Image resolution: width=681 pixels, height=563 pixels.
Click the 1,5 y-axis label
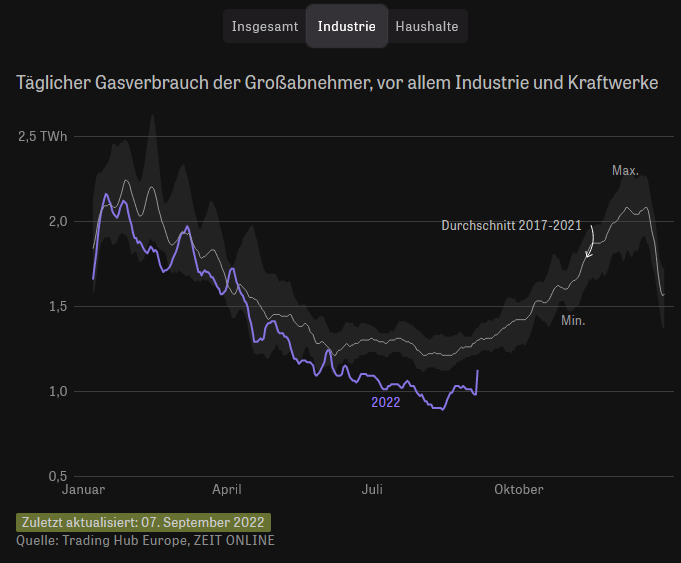pos(58,306)
